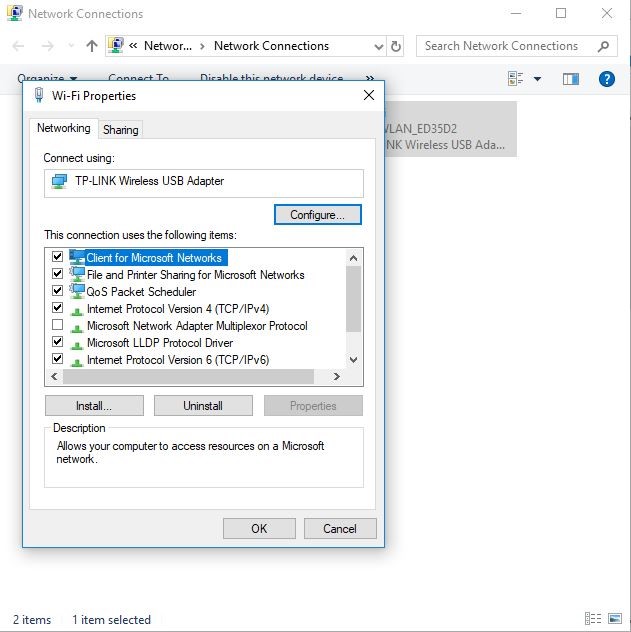The width and height of the screenshot is (631, 632).
Task: Uncheck Client for Microsoft Networks checkbox
Action: coord(57,257)
